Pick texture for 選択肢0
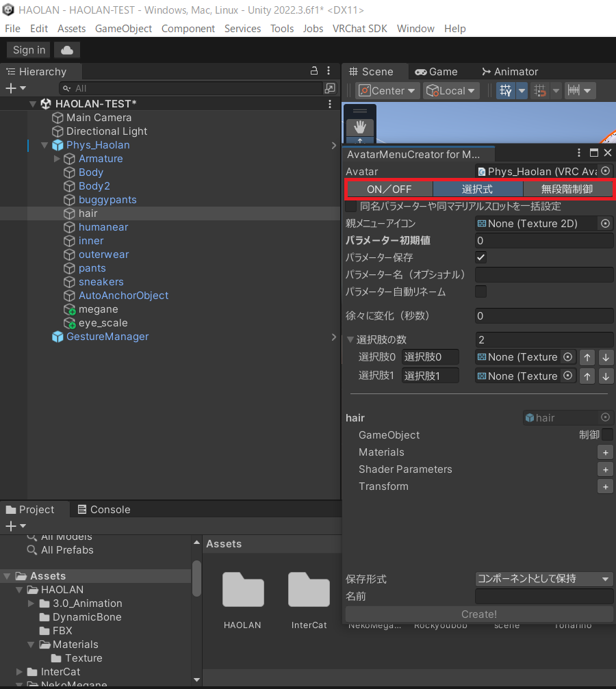Image resolution: width=616 pixels, height=689 pixels. point(568,356)
